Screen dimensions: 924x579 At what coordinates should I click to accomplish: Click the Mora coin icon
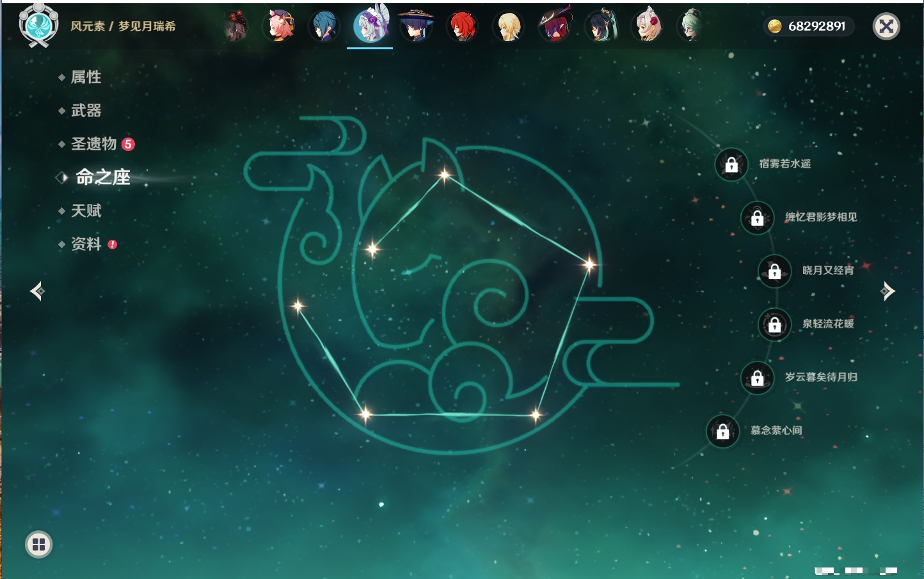point(775,26)
